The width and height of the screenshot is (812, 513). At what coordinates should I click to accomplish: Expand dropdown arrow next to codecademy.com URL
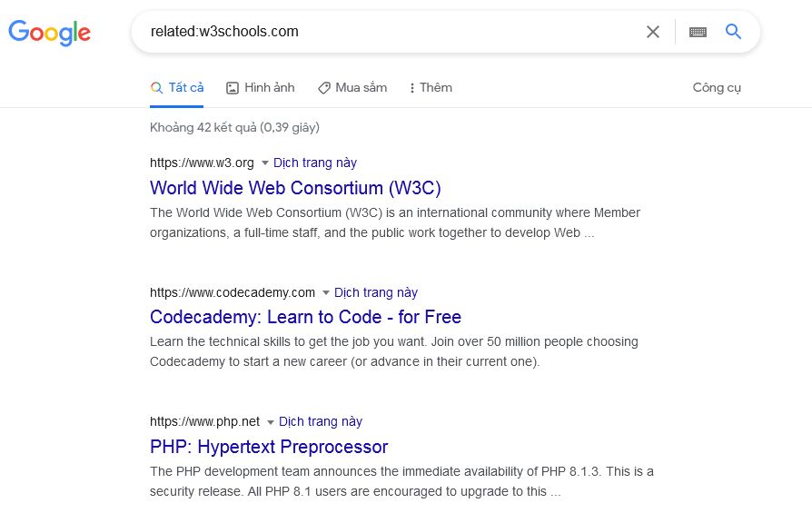(326, 293)
